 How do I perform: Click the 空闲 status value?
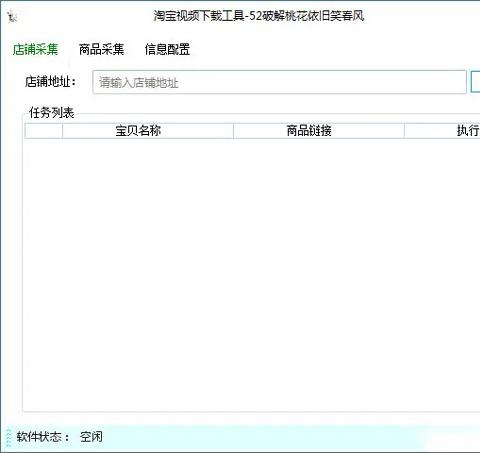[x=91, y=436]
